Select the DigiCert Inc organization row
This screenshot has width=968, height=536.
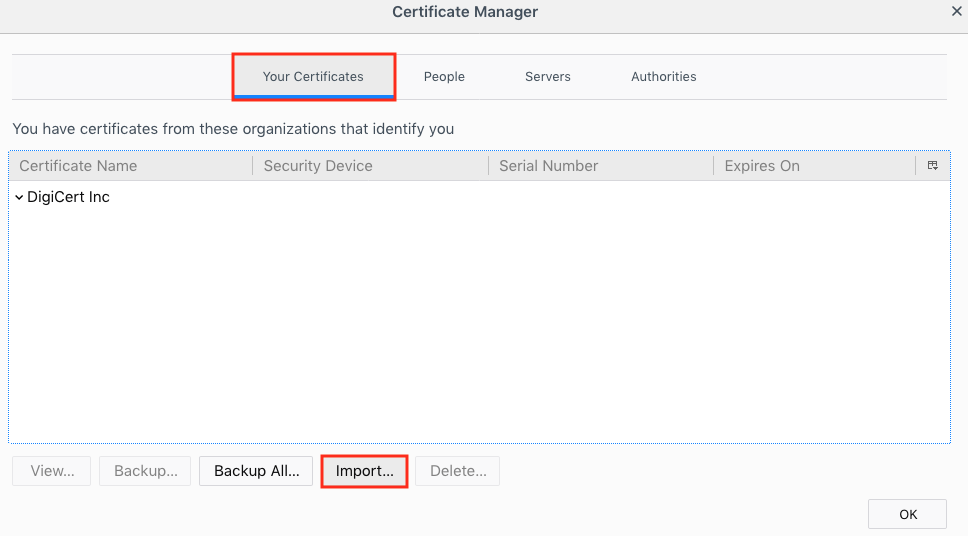coord(68,198)
